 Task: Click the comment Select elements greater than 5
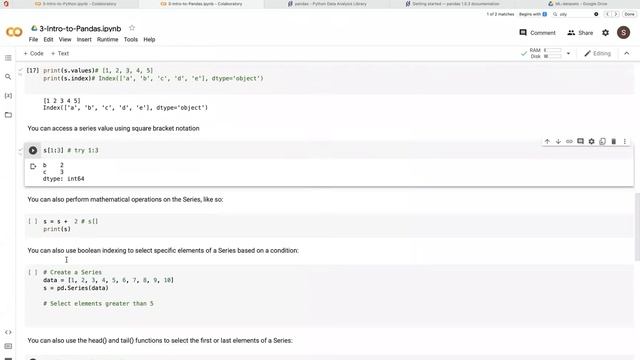(98, 304)
